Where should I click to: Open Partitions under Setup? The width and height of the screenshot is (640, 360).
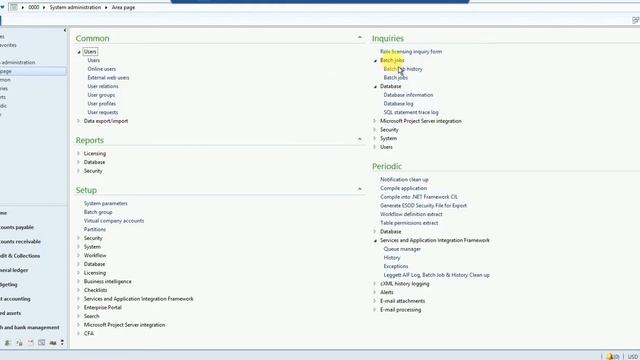(x=95, y=229)
